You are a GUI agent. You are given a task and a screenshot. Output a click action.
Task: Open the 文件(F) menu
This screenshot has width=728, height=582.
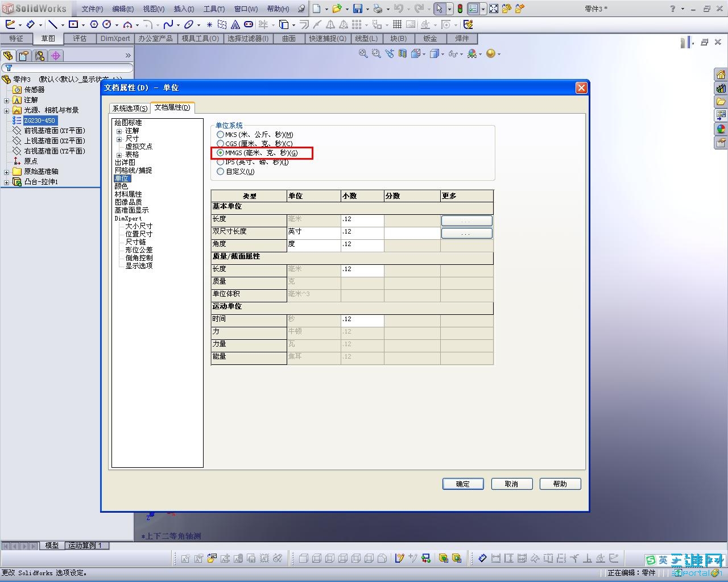pos(92,9)
